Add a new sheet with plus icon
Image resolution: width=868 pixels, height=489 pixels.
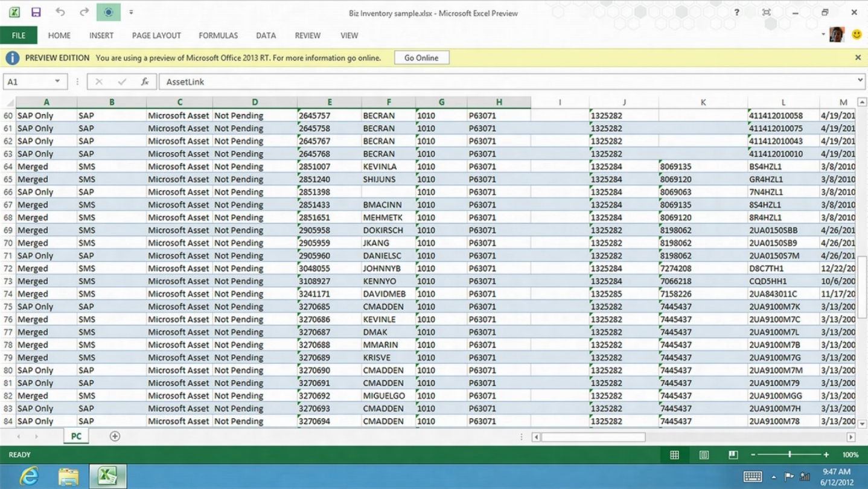tap(115, 436)
